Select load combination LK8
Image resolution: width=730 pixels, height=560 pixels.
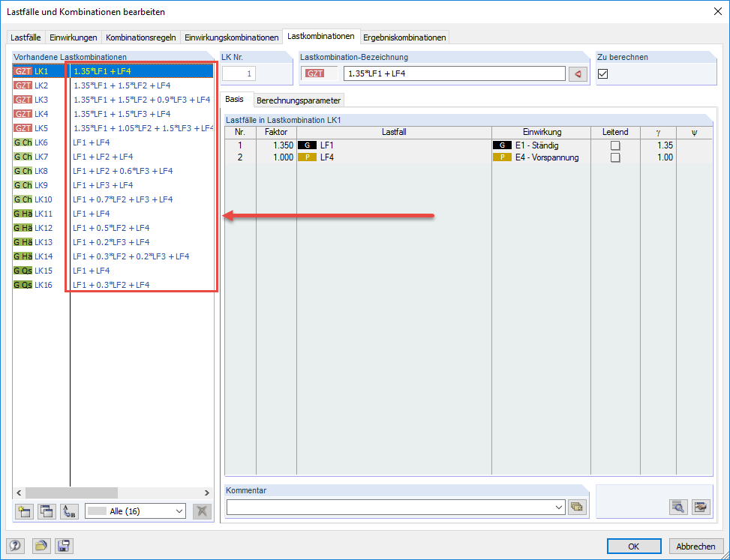[113, 171]
